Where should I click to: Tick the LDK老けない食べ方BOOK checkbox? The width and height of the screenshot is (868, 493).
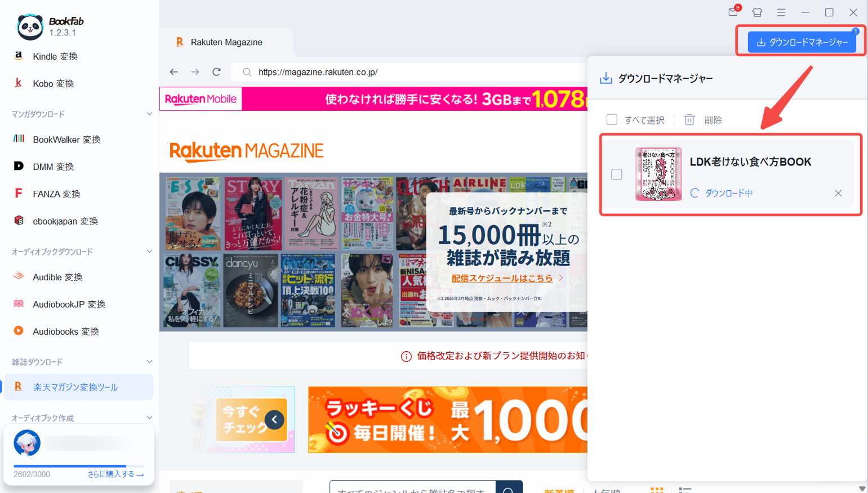(x=617, y=174)
